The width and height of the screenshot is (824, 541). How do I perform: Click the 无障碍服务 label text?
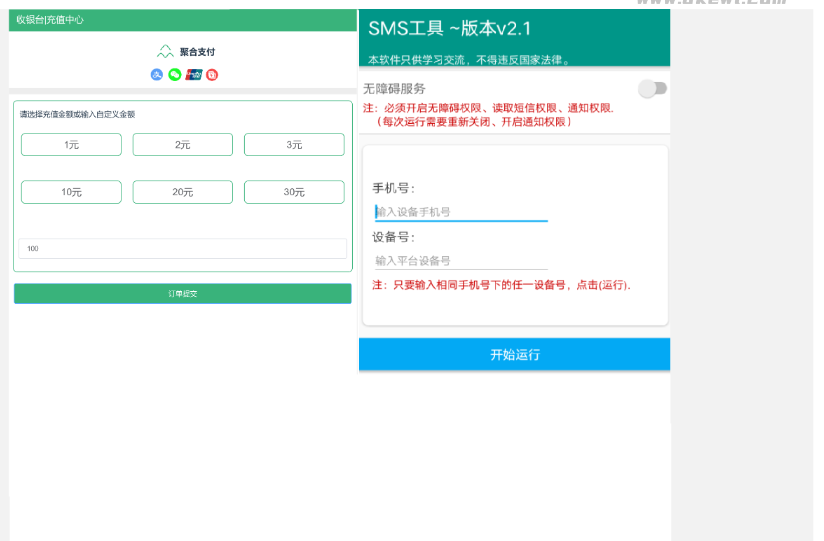[394, 88]
